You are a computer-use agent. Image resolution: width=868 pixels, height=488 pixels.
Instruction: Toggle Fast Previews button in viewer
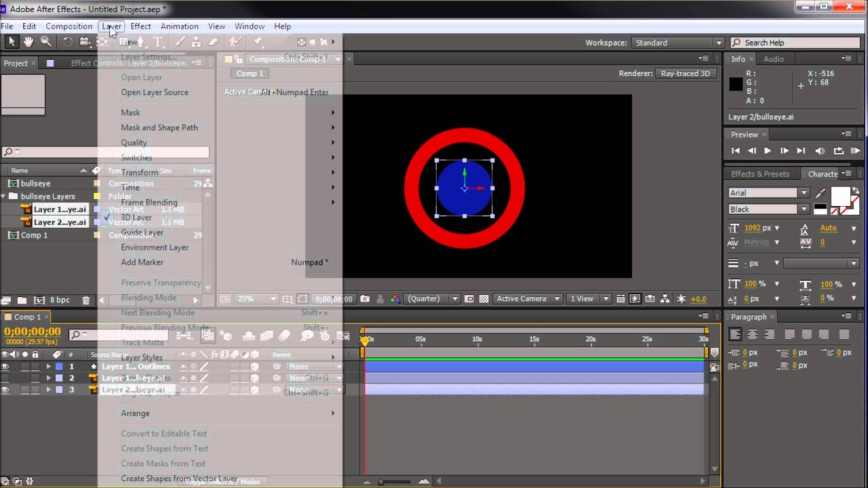pos(635,299)
